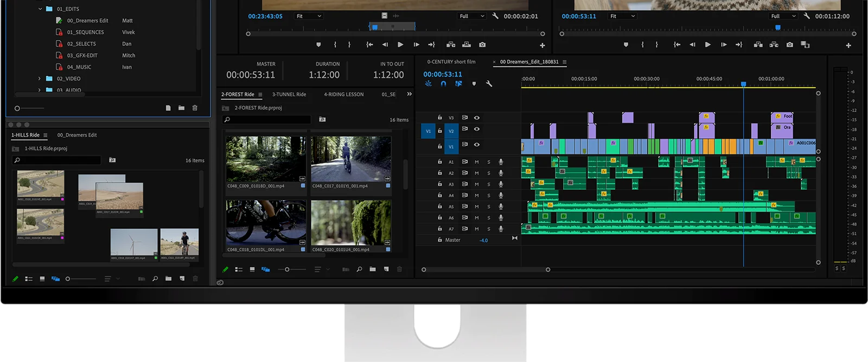Hide video track V3 output

pos(477,118)
